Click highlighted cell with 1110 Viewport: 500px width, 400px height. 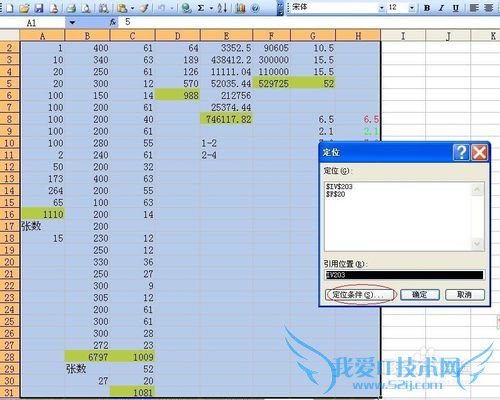[42, 214]
